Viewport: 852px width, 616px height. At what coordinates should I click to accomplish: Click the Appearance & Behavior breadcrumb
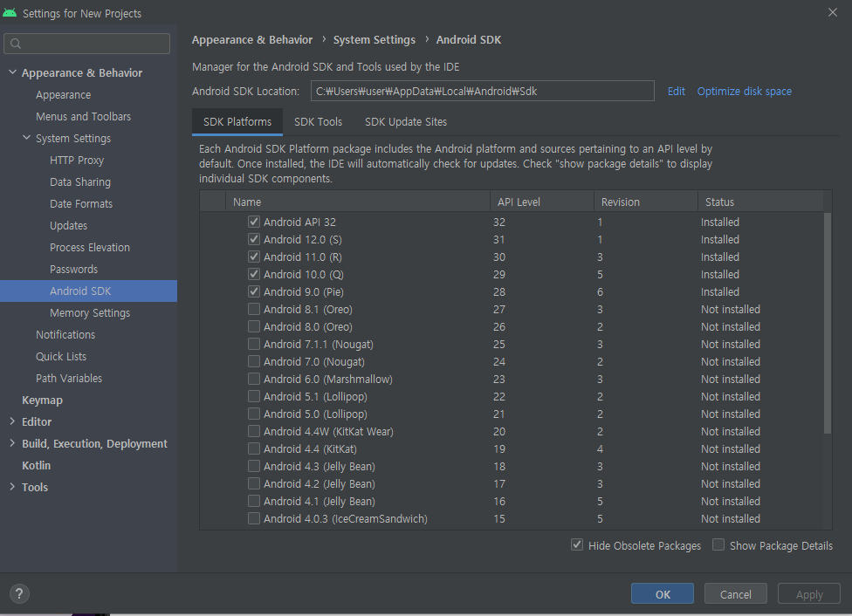[252, 39]
